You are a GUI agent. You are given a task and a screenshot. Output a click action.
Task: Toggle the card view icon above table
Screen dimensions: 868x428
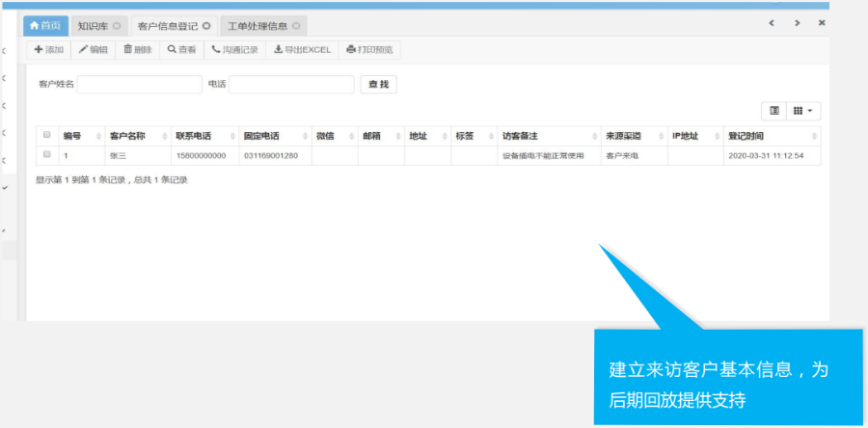pyautogui.click(x=774, y=111)
